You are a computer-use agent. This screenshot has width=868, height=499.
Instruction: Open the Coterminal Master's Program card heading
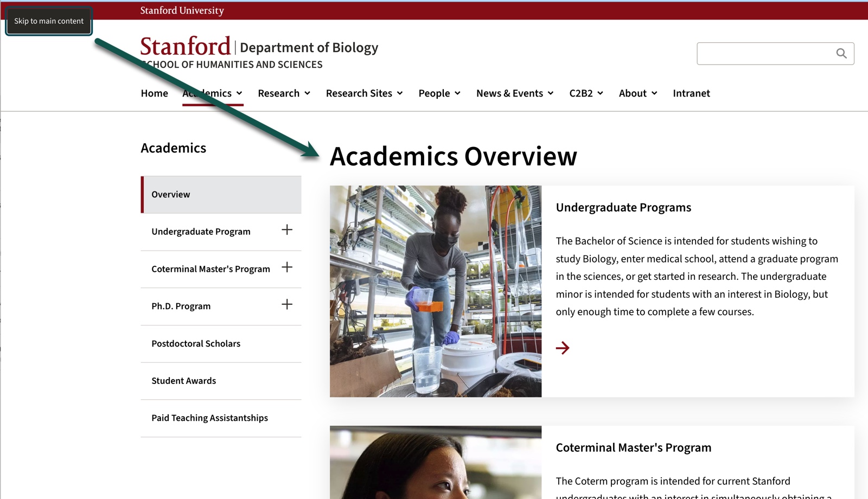point(633,448)
